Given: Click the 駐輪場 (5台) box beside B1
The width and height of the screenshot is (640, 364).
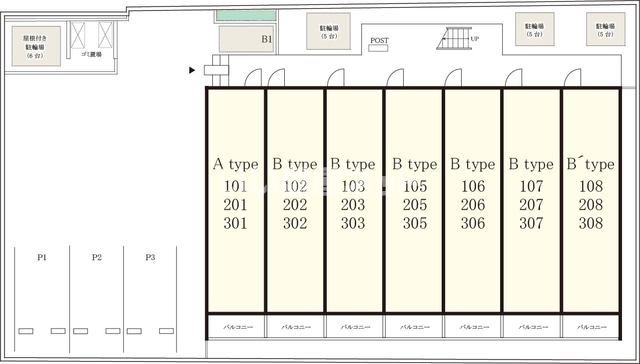Looking at the screenshot, I should click(329, 31).
